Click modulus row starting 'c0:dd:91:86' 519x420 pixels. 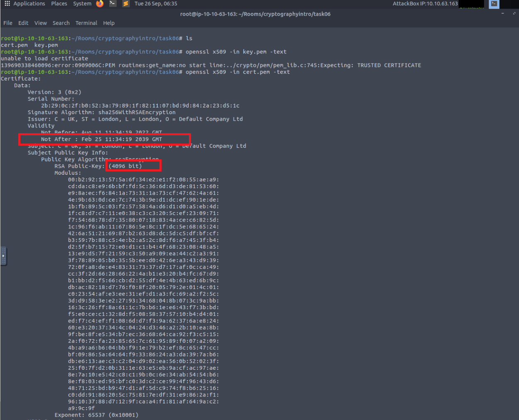[144, 395]
